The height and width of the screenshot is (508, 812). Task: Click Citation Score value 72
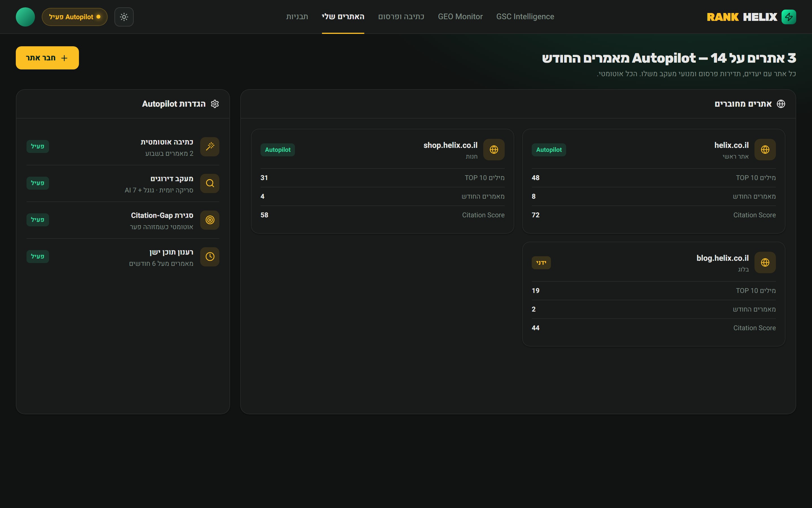[x=535, y=215]
